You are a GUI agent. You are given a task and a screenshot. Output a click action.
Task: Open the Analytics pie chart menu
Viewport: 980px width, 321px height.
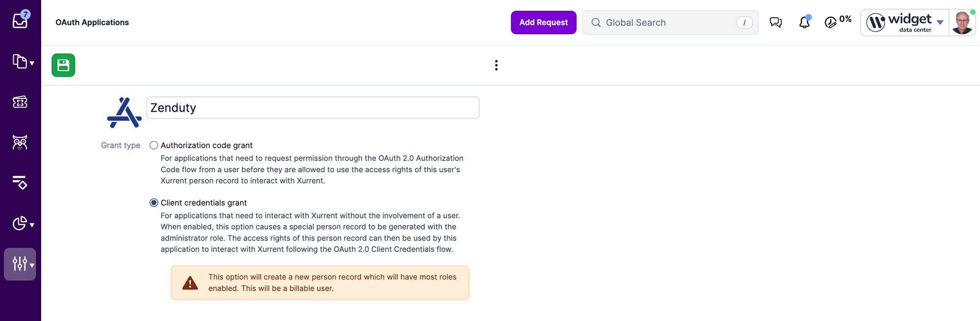coord(23,224)
